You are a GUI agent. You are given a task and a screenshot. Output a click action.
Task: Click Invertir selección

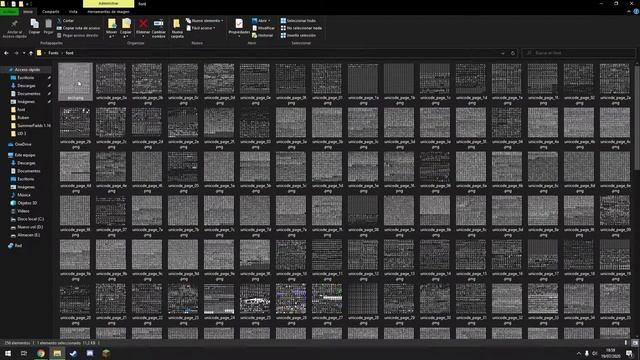point(298,36)
